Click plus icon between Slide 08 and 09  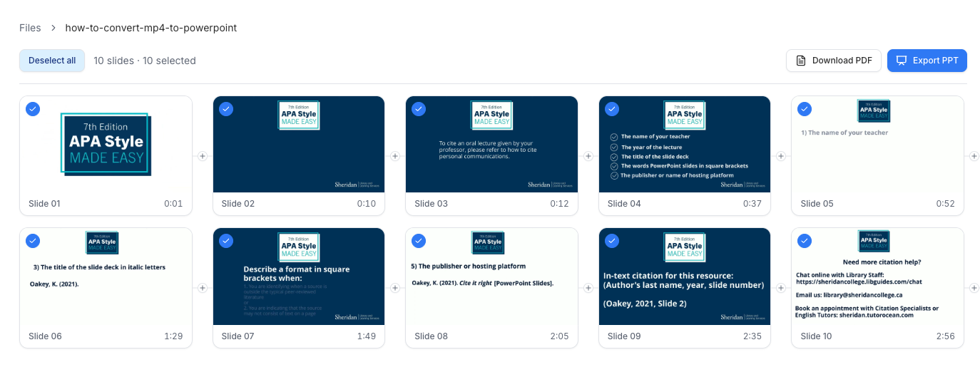(x=588, y=288)
